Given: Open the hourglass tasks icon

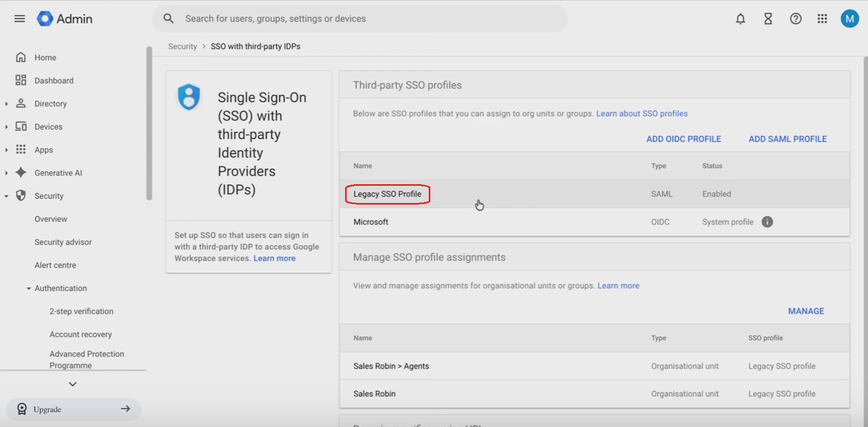Looking at the screenshot, I should [x=768, y=19].
